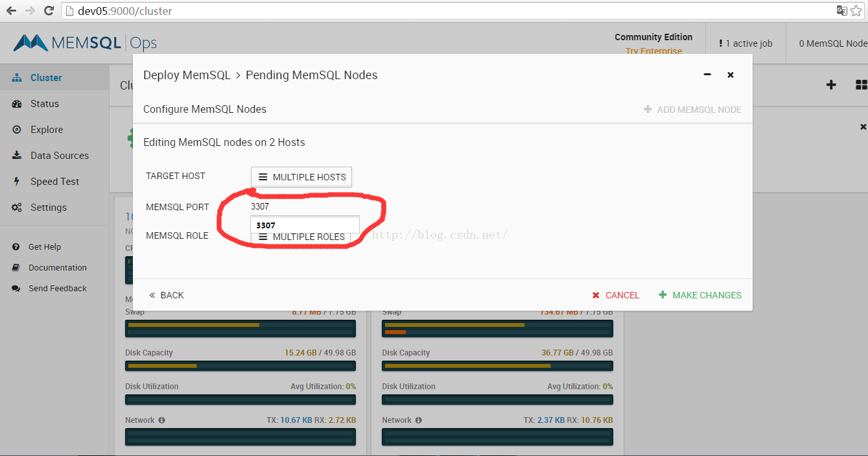Screen dimensions: 868x456
Task: Click the red Cancel button
Action: coord(615,294)
